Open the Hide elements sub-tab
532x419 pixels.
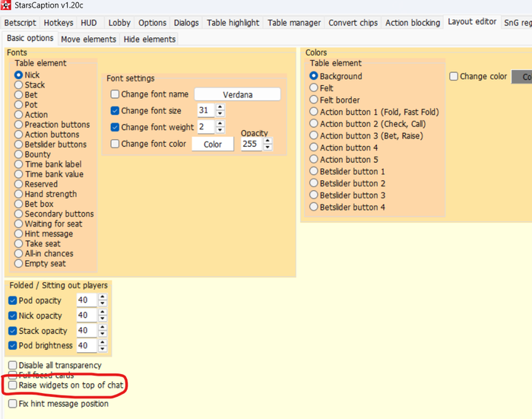point(150,40)
